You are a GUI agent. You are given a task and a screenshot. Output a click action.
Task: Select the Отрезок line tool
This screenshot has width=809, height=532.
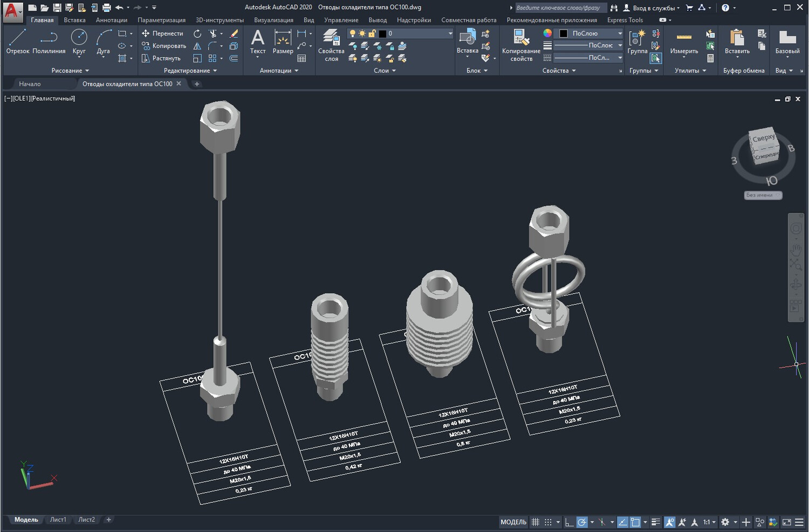(x=18, y=42)
